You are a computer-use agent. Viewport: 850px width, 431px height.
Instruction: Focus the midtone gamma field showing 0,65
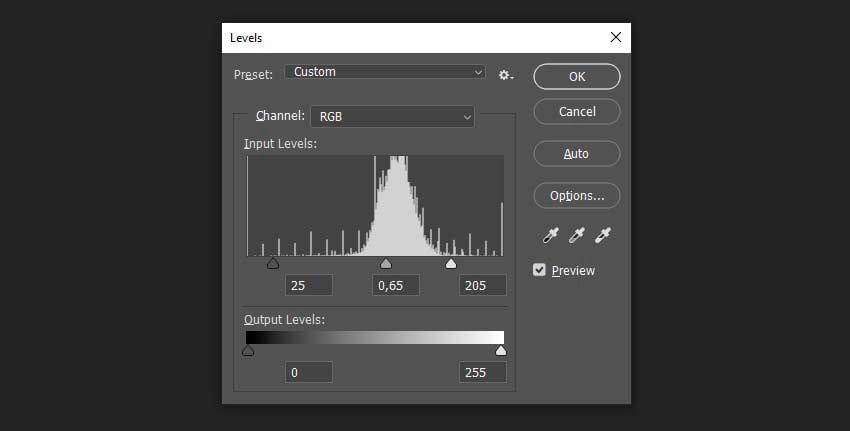pyautogui.click(x=395, y=286)
